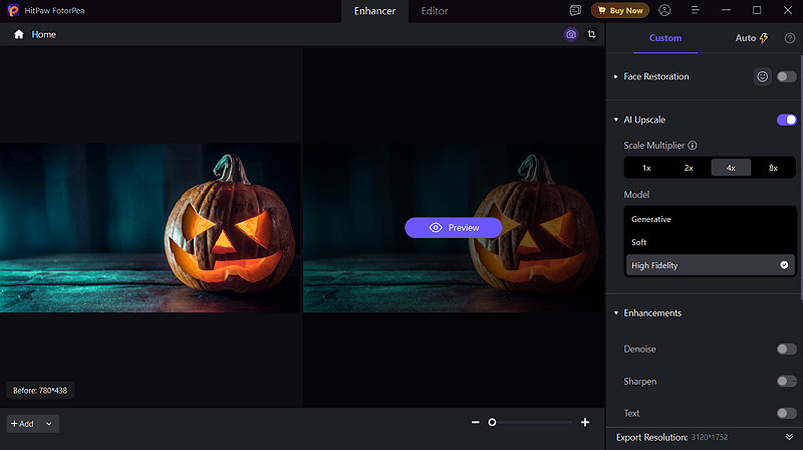
Task: Select 2x scale multiplier
Action: [x=689, y=168]
